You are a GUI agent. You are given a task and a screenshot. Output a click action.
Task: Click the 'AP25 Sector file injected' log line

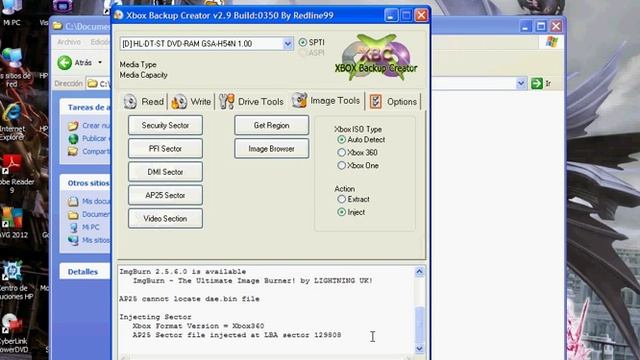(237, 335)
